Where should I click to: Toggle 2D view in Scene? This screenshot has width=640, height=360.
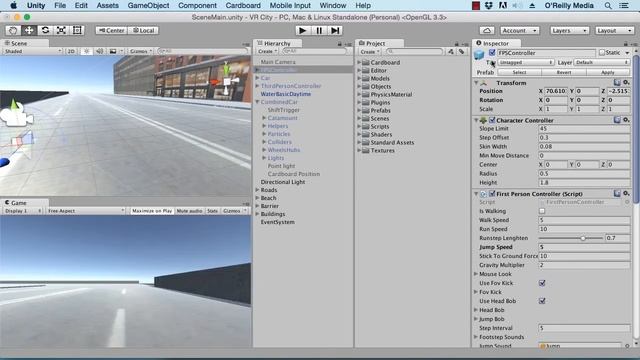click(x=71, y=51)
